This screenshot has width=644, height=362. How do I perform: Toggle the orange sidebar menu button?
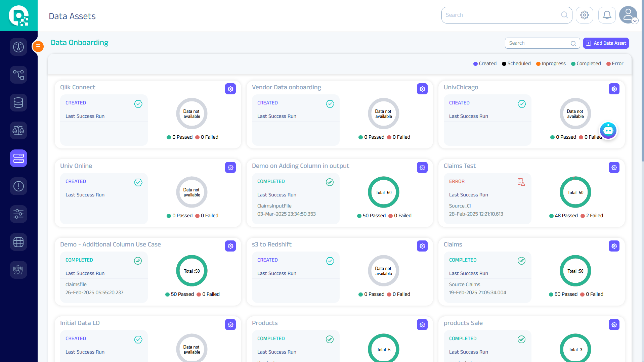pos(38,46)
